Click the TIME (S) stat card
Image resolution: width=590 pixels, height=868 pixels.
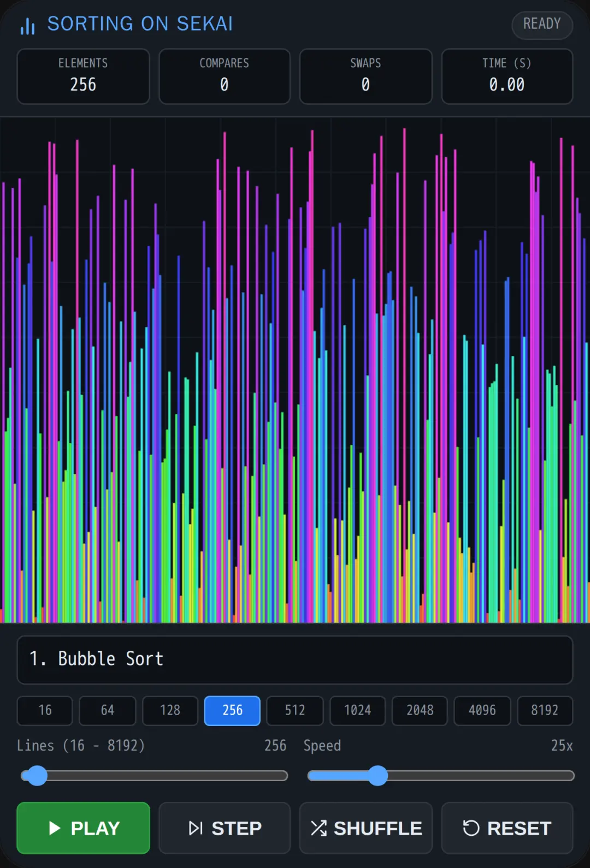coord(507,76)
